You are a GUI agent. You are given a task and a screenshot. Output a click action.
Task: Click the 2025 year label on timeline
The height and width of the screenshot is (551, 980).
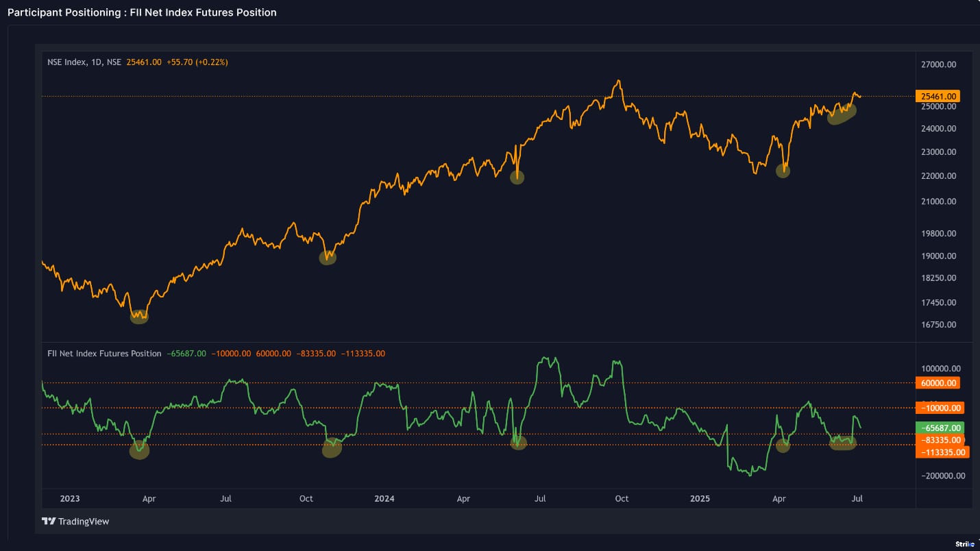pyautogui.click(x=700, y=499)
